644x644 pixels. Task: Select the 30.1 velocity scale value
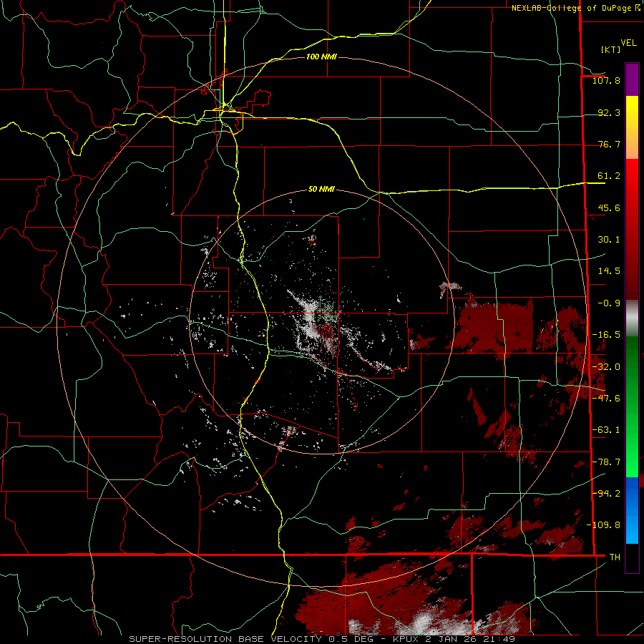609,240
